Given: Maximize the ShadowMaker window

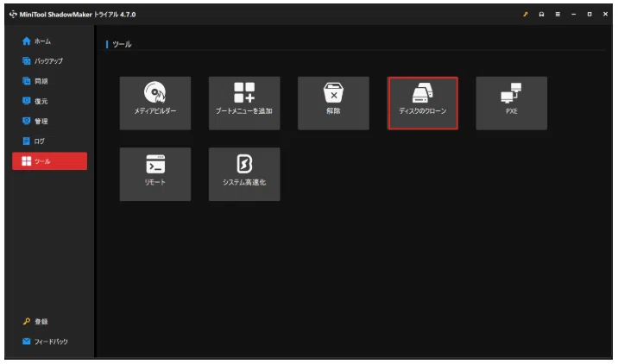Looking at the screenshot, I should [590, 14].
